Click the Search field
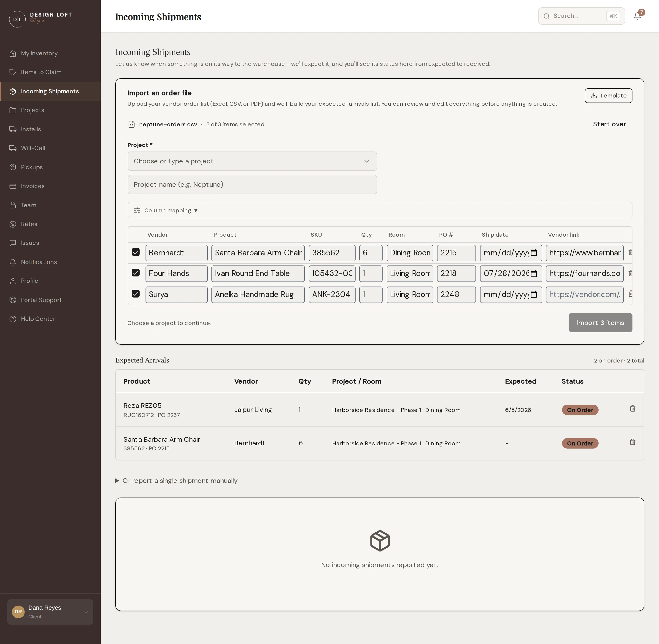This screenshot has width=659, height=644. (581, 16)
